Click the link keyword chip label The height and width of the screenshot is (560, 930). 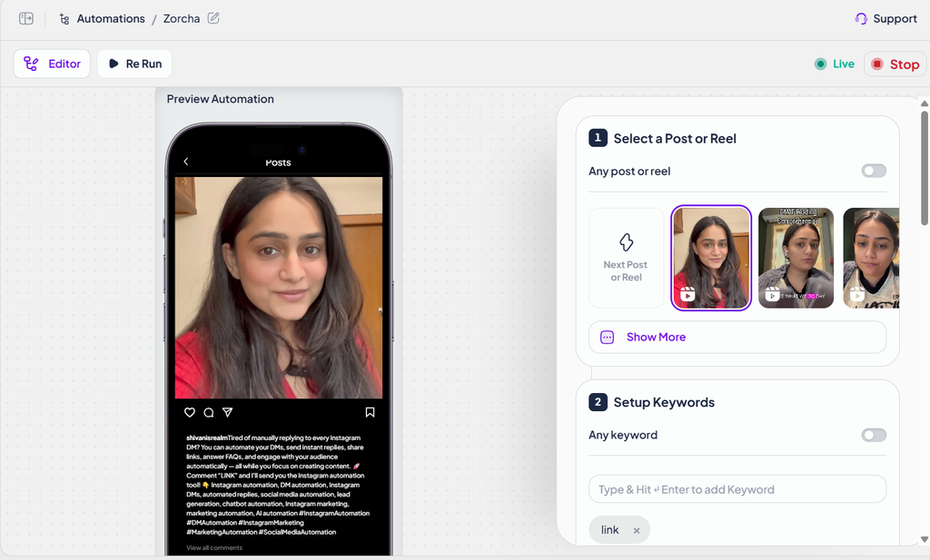coord(609,530)
